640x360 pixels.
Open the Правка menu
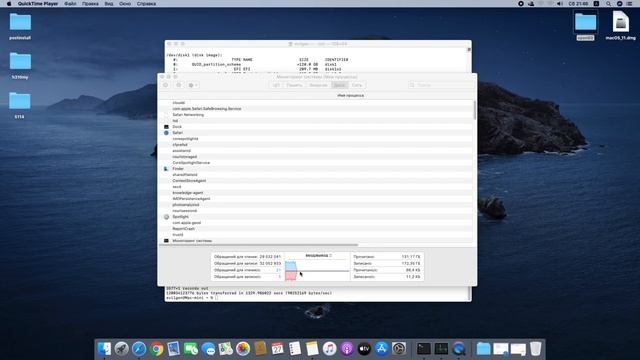point(90,4)
